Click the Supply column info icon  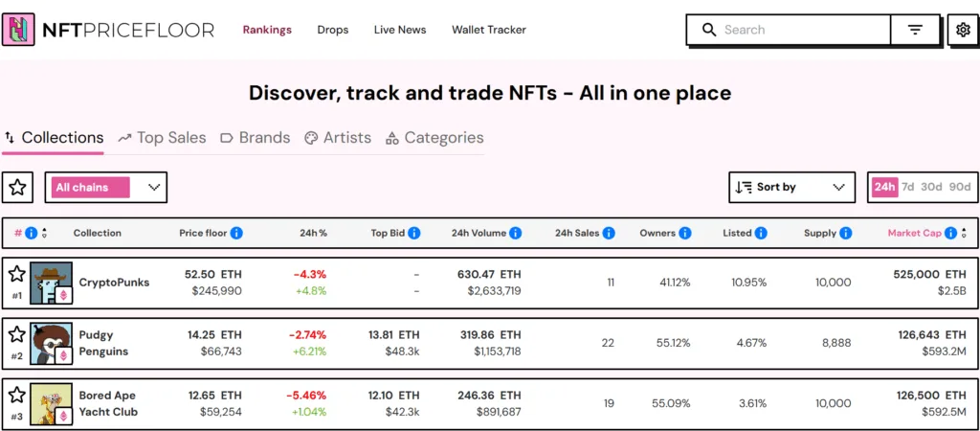coord(845,233)
